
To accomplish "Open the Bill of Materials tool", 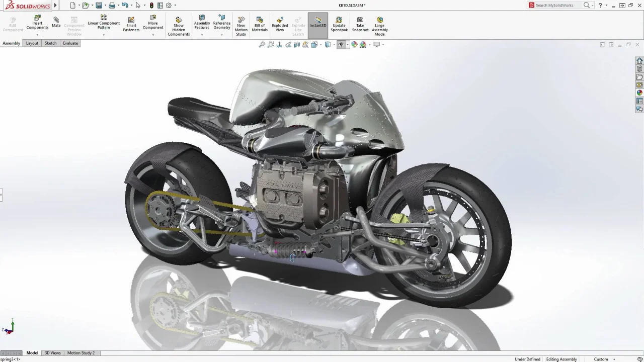I will [260, 24].
